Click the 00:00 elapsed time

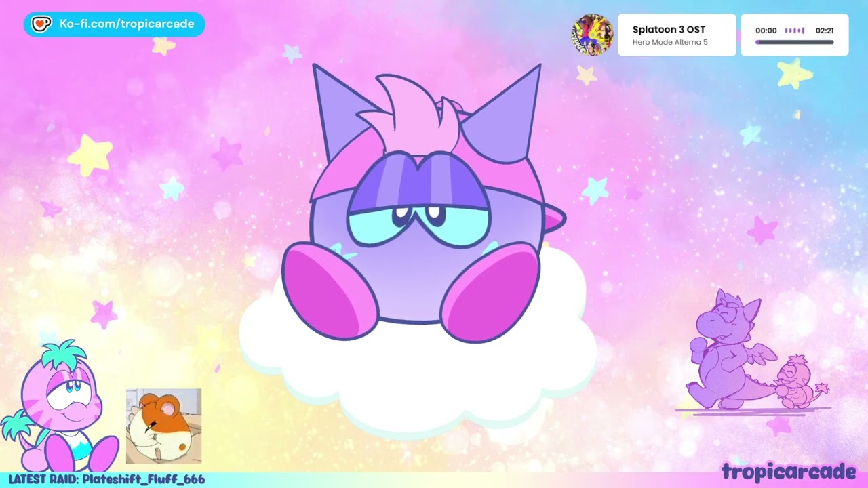(766, 30)
